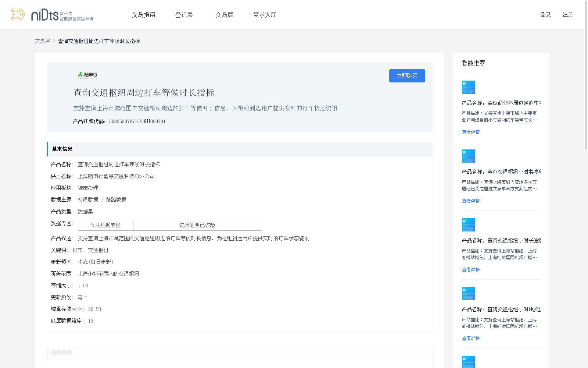This screenshot has height=368, width=588.
Task: Open thumbnail for 查询交通枢纽小时长途 product
Action: (x=469, y=225)
